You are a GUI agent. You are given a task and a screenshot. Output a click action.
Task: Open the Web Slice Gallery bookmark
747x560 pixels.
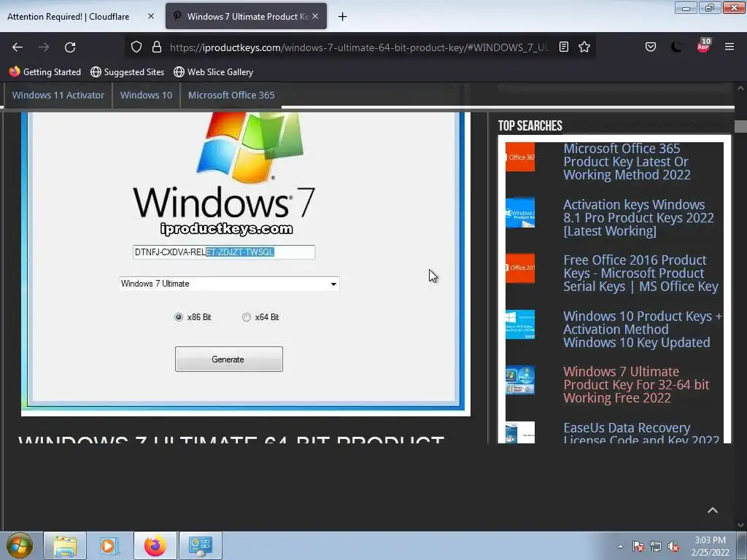coord(214,72)
